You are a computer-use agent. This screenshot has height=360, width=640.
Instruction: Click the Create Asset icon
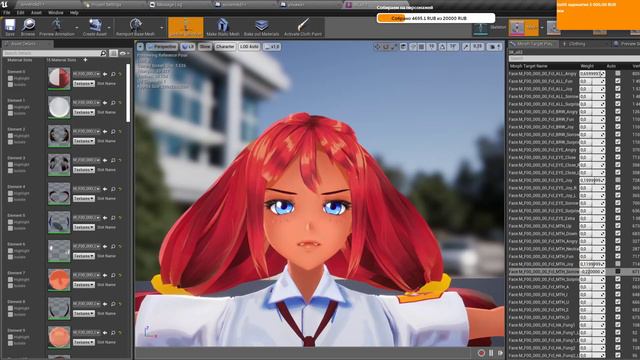tap(95, 25)
